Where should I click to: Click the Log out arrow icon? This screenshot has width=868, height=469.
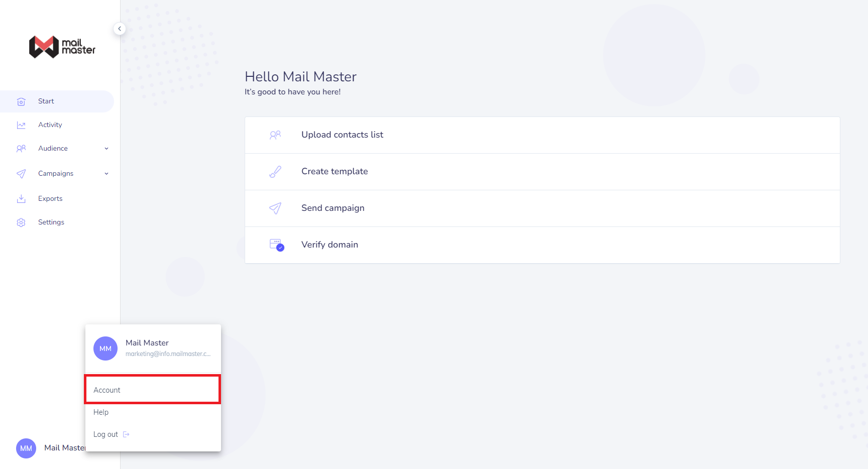126,434
